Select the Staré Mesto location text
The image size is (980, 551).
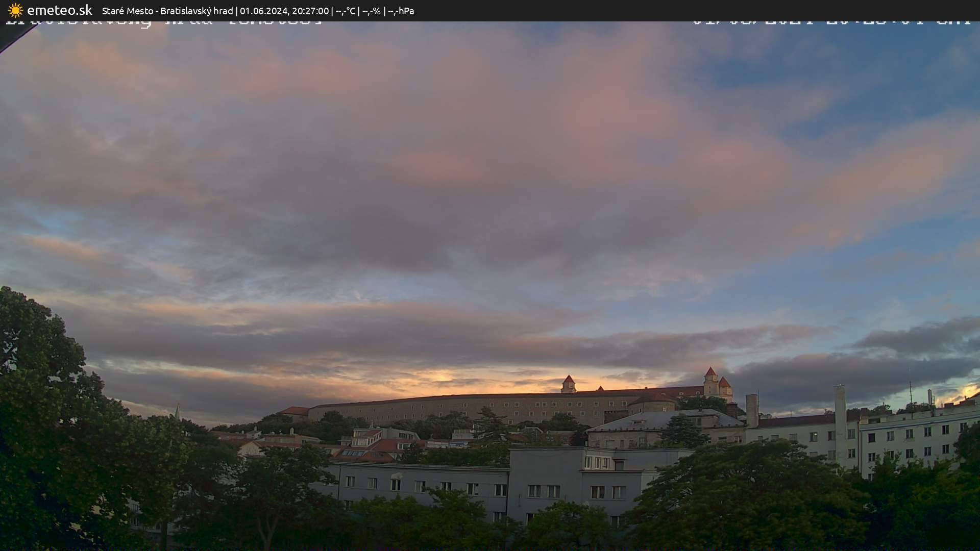[127, 11]
